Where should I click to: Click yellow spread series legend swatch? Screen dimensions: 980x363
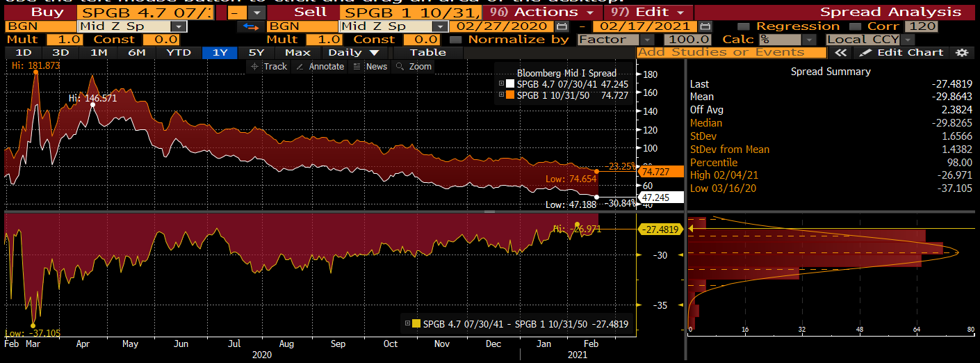[416, 323]
